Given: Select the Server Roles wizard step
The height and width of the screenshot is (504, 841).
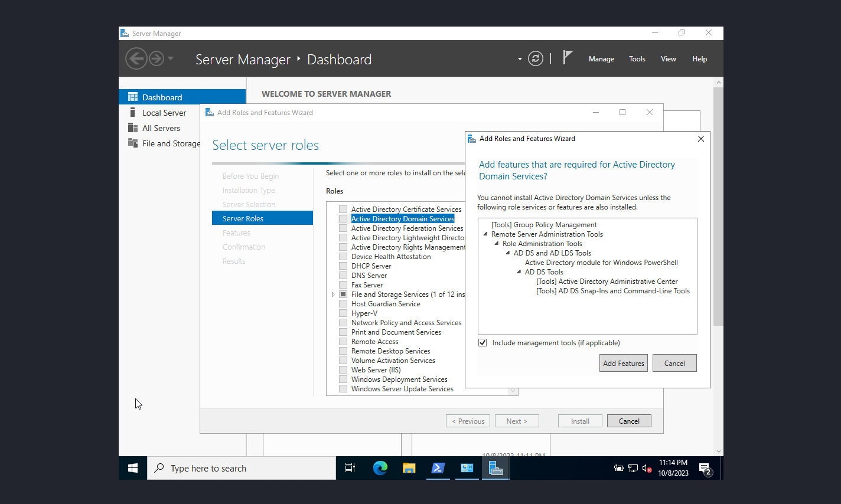Looking at the screenshot, I should 262,218.
